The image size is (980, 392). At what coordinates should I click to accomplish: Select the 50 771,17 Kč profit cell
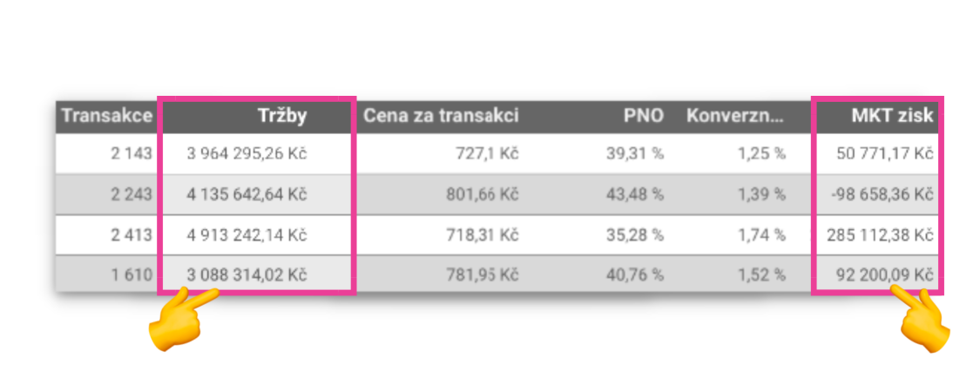click(x=885, y=154)
